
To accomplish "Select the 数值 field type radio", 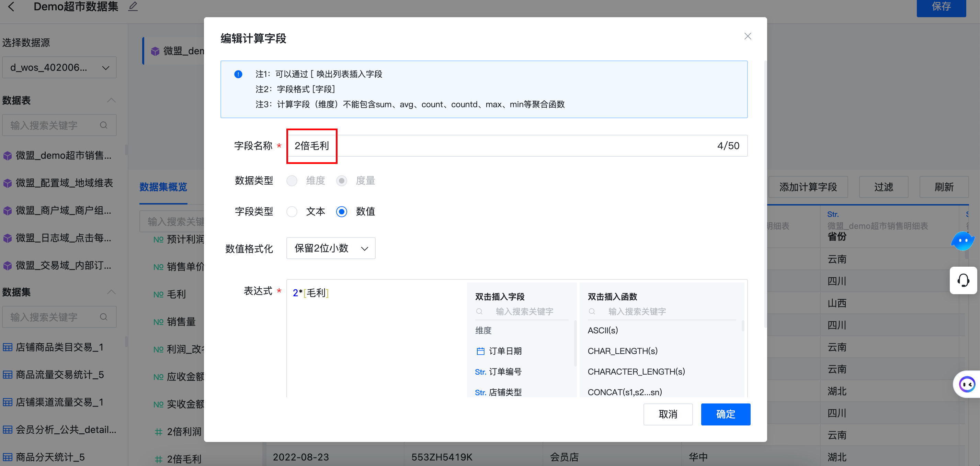I will click(342, 212).
